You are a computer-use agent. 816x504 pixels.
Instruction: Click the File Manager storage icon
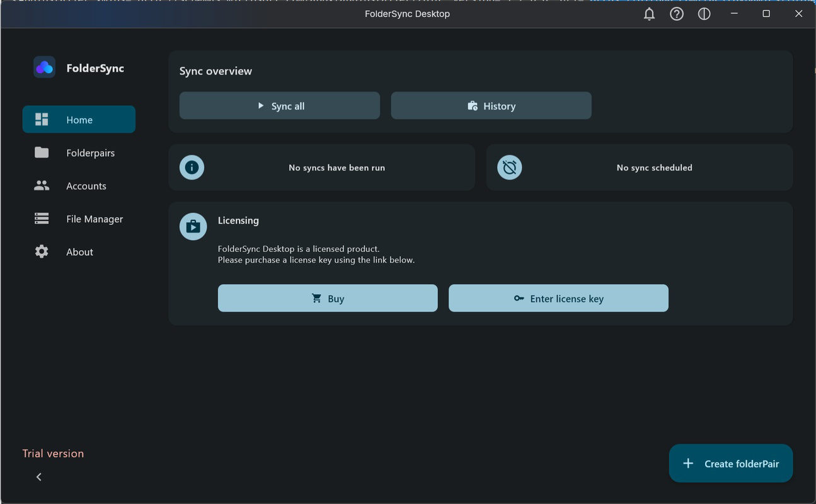tap(42, 219)
